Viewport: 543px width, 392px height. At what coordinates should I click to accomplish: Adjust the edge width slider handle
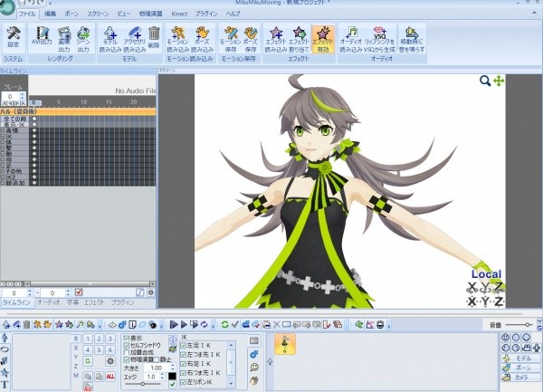(x=143, y=384)
